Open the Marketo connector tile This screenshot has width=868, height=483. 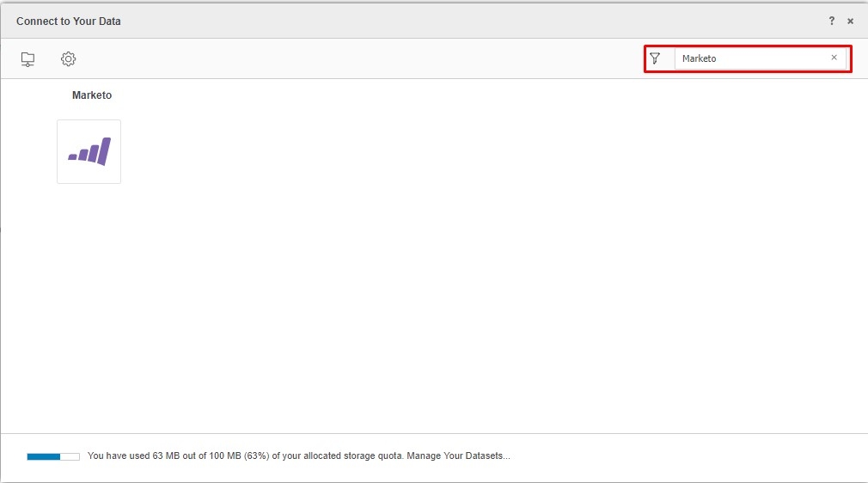89,152
